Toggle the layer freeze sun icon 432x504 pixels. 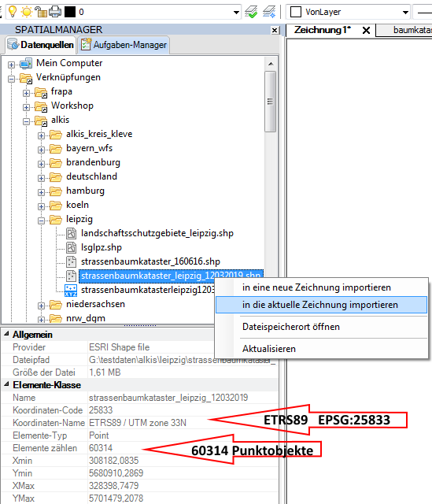(x=26, y=12)
